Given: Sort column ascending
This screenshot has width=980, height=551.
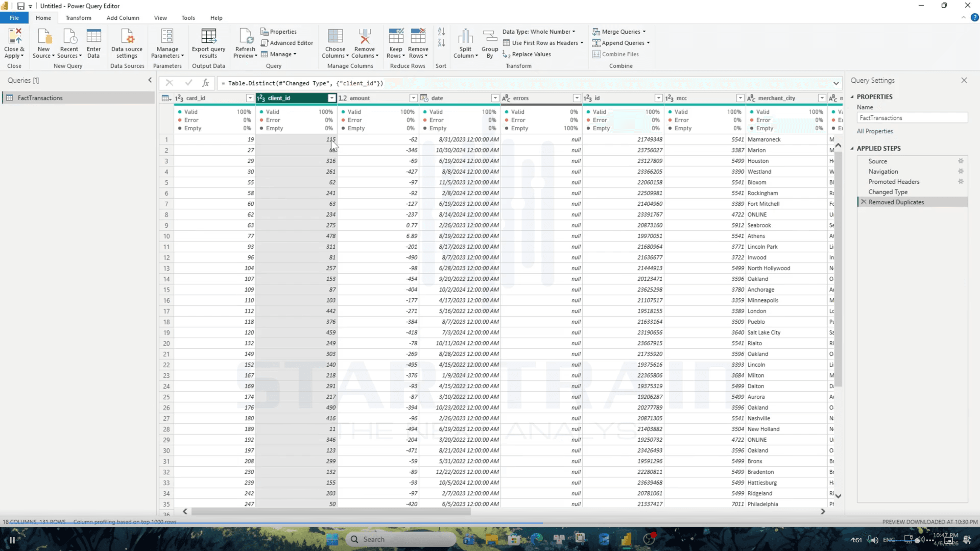Looking at the screenshot, I should [x=441, y=32].
